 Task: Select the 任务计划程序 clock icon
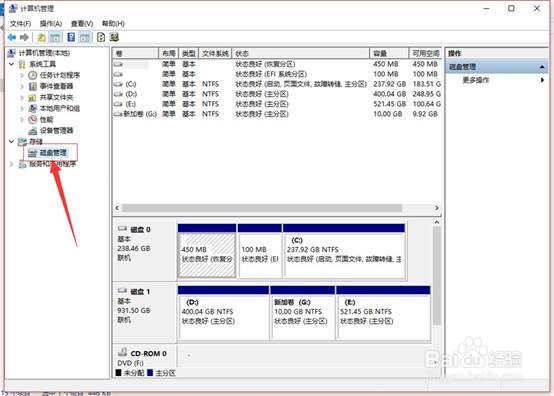coord(33,75)
